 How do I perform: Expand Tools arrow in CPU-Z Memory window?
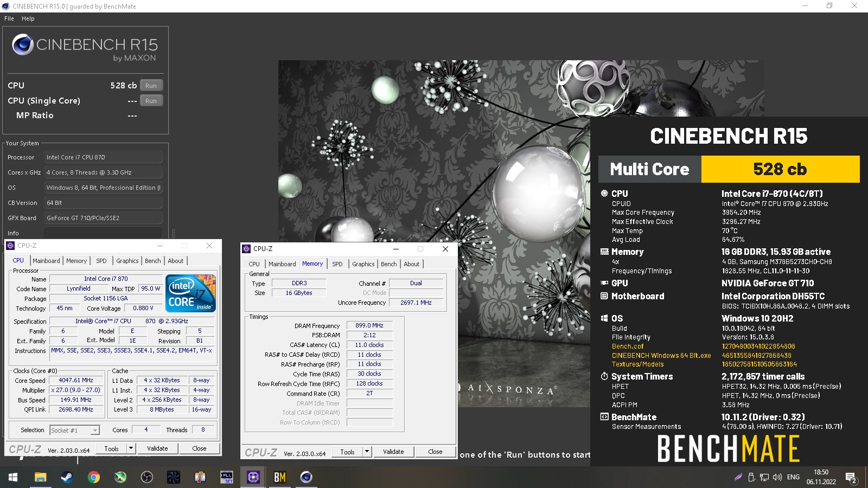tap(367, 452)
